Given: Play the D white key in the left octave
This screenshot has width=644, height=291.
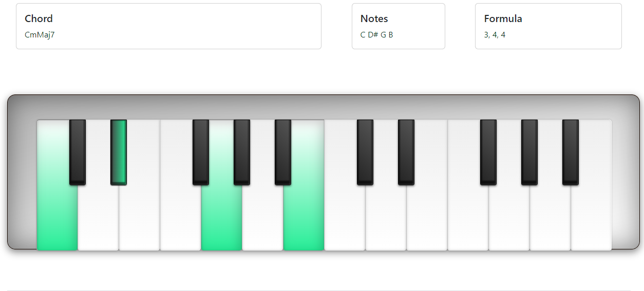Looking at the screenshot, I should coord(98,221).
